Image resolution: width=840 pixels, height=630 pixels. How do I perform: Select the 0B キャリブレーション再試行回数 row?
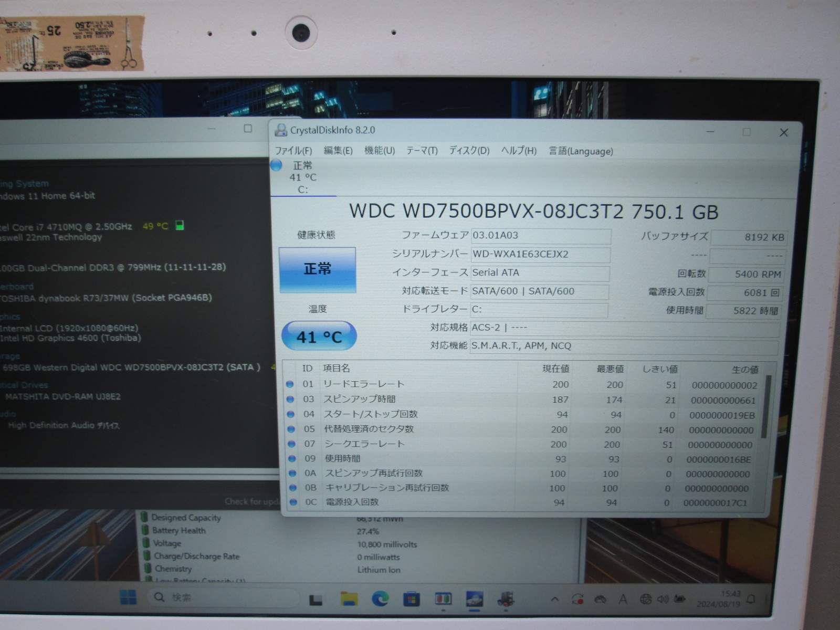click(x=523, y=488)
